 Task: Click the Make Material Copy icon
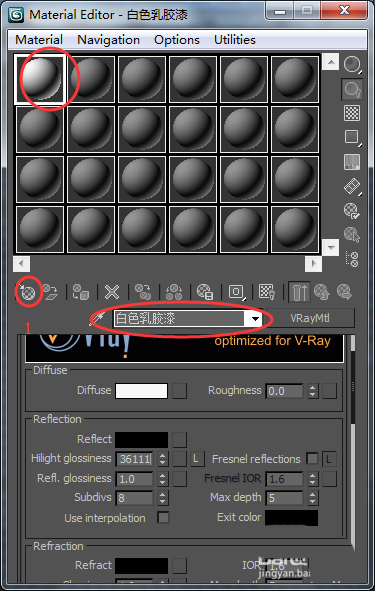pyautogui.click(x=143, y=292)
